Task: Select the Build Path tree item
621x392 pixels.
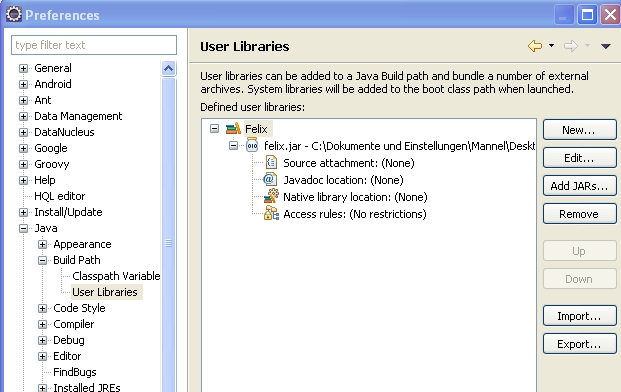Action: (77, 260)
